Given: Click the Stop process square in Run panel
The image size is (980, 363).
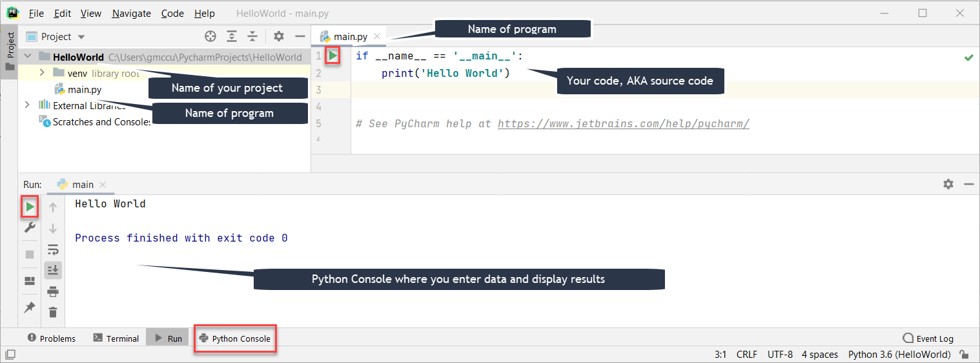Looking at the screenshot, I should (30, 254).
